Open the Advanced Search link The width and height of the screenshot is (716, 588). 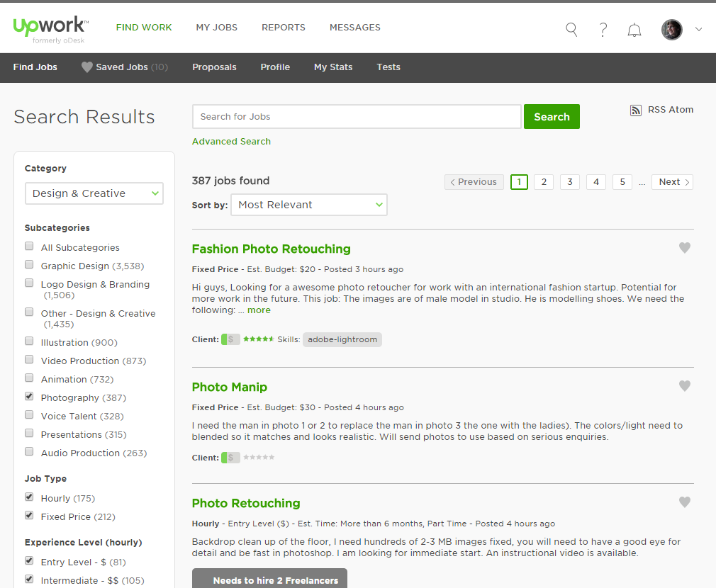point(231,142)
